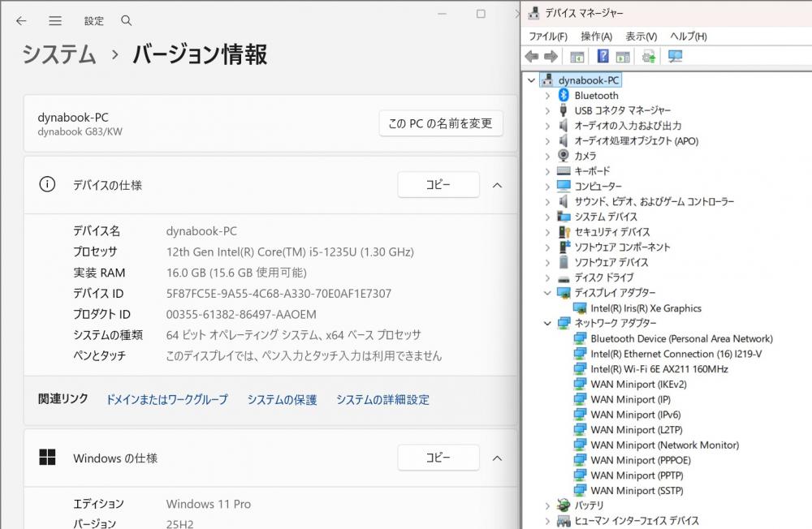The height and width of the screenshot is (529, 812).
Task: Expand ソフトウェア デバイス category
Action: [x=547, y=262]
